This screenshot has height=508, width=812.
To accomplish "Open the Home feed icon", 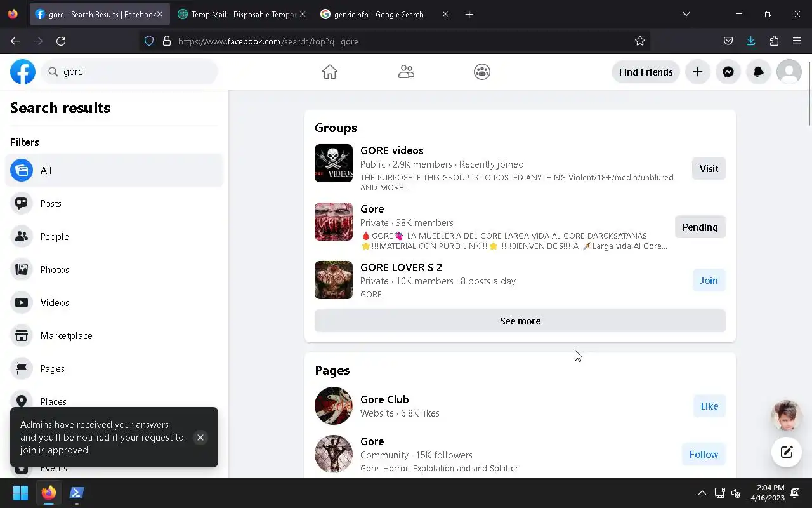I will pyautogui.click(x=330, y=72).
